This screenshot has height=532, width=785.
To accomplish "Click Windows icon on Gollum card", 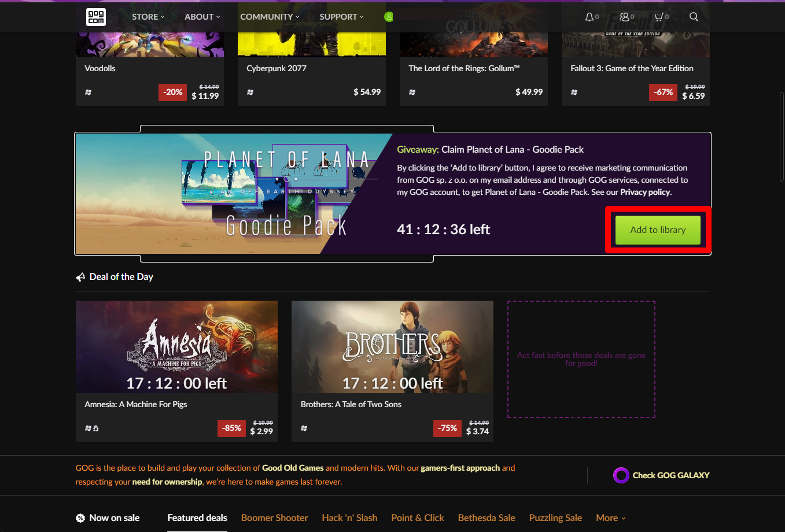I will [412, 92].
